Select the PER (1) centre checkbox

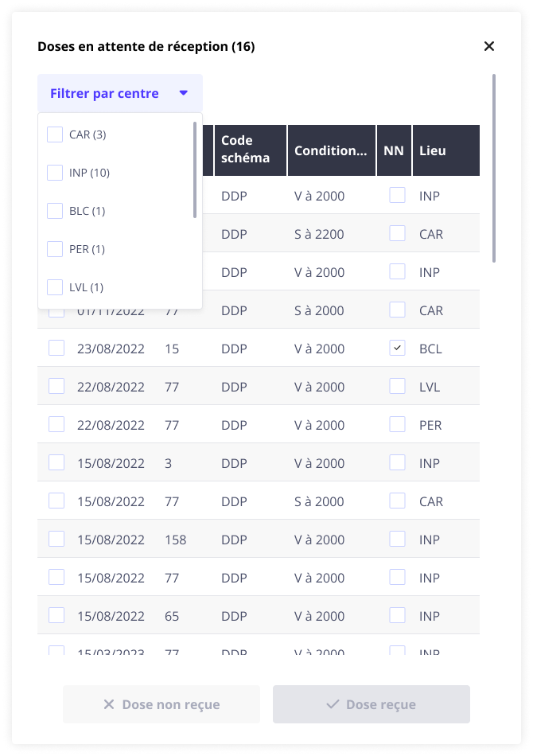[55, 249]
